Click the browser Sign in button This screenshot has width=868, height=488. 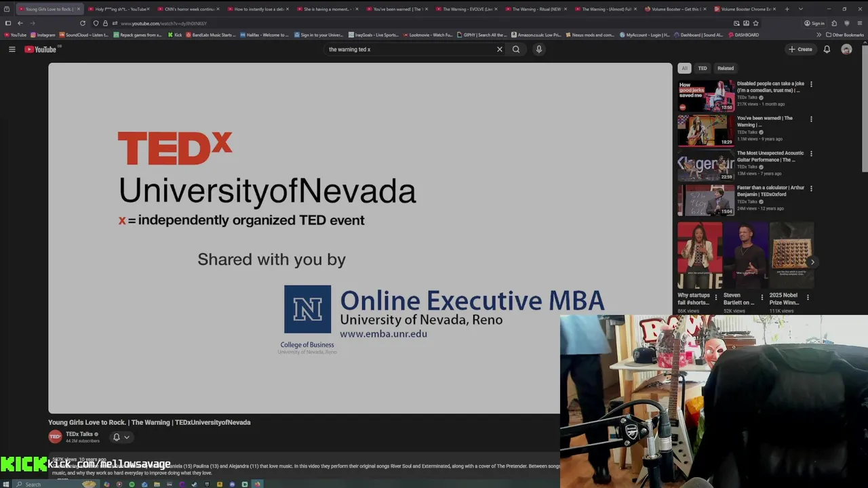(814, 23)
